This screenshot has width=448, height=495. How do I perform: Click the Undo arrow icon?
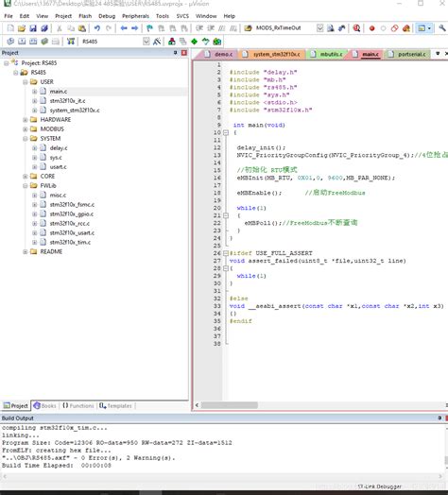[x=97, y=28]
